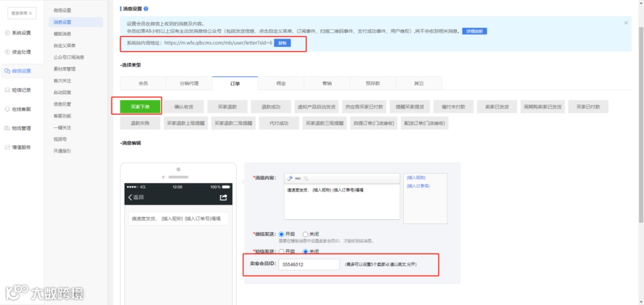Image resolution: width=644 pixels, height=305 pixels.
Task: Select the 供应商买家已付款 message button
Action: [x=364, y=107]
